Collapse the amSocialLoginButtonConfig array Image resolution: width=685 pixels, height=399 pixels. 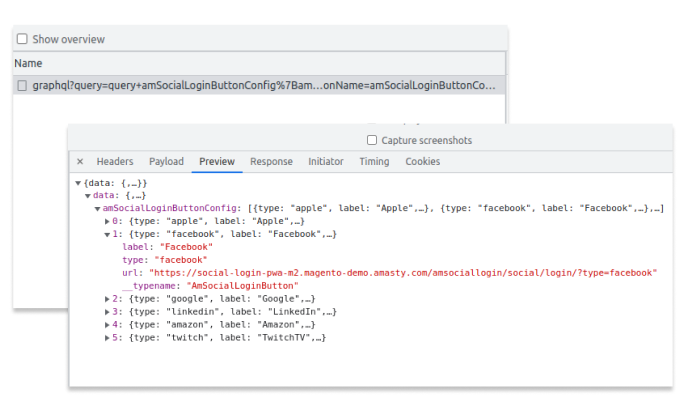(x=97, y=208)
